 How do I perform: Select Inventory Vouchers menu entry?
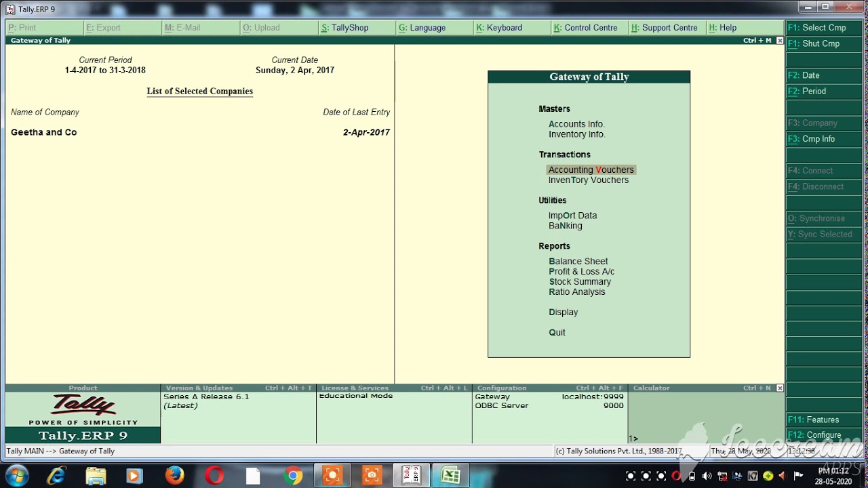588,180
